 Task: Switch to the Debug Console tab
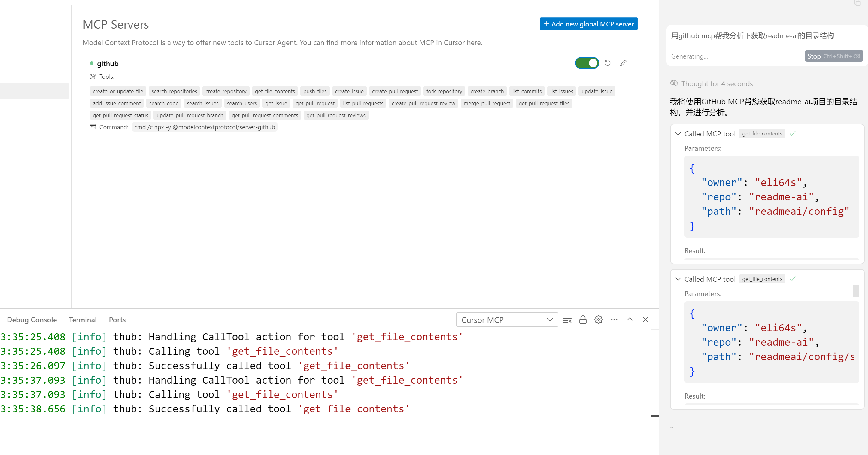[x=32, y=320]
